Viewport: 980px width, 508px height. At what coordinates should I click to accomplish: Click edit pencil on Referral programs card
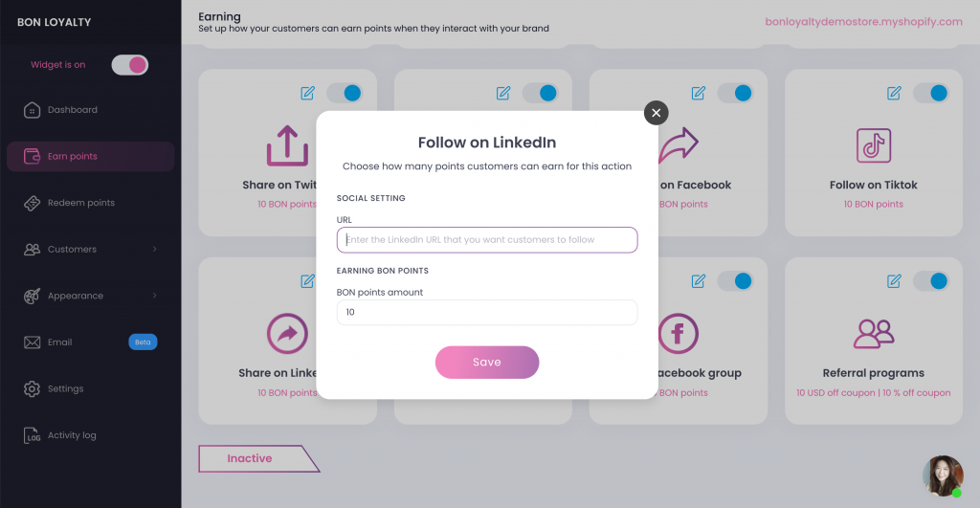click(x=894, y=281)
